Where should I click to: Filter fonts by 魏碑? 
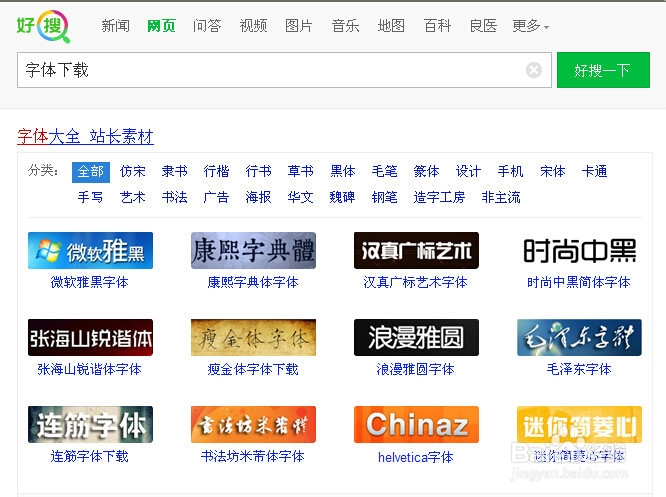pos(342,198)
